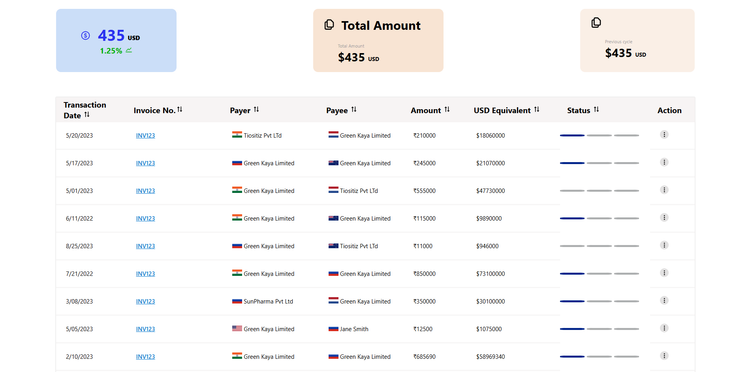This screenshot has height=372, width=750.
Task: Click status progress bar in the $946000 row
Action: 599,246
